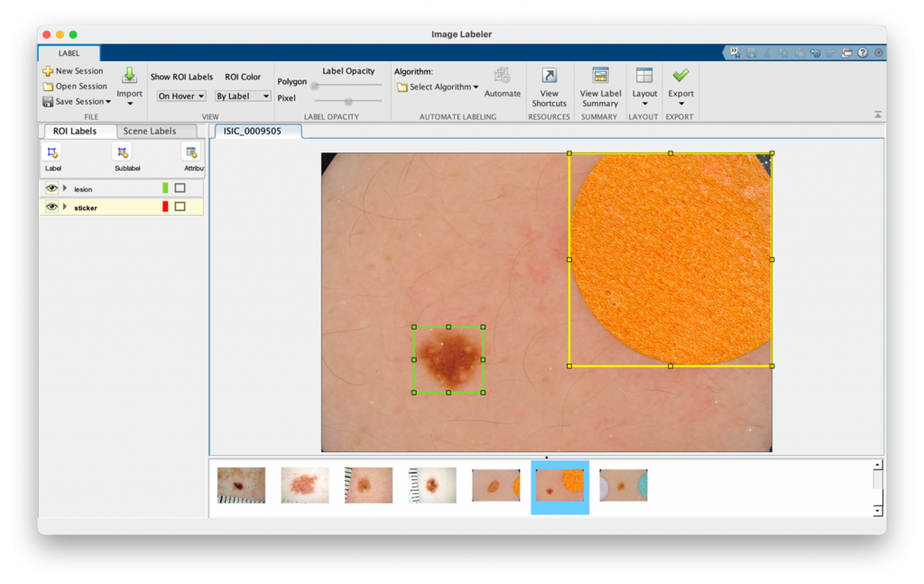Open View Shortcuts resource
Image resolution: width=924 pixels, height=584 pixels.
[549, 76]
